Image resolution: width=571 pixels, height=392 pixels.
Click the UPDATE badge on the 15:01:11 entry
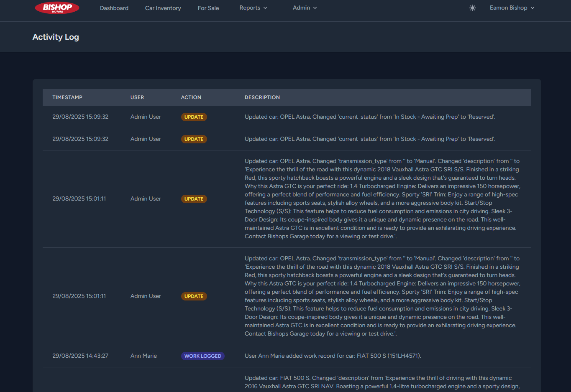tap(194, 199)
